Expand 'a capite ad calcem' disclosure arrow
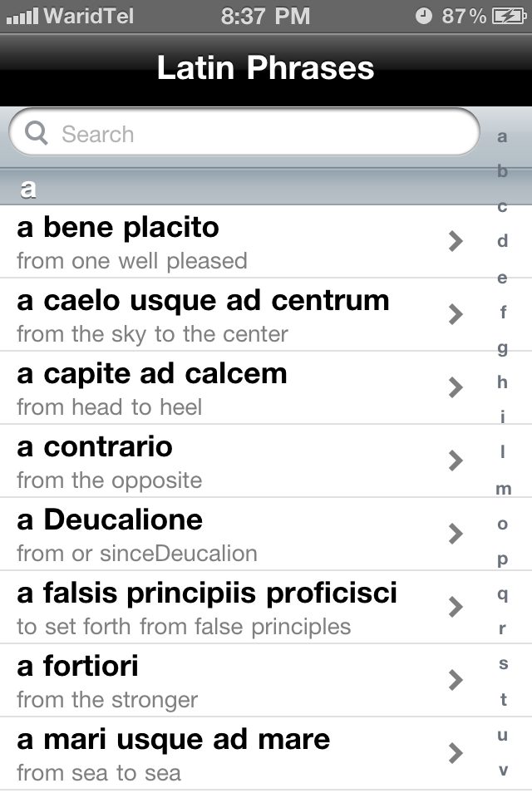Screen dimensions: 532x798 click(x=455, y=387)
